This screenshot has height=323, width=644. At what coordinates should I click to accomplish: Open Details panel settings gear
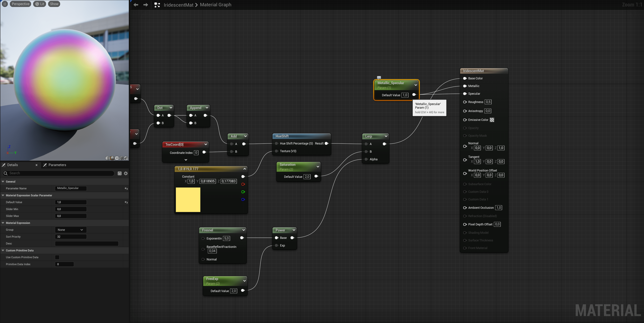pos(126,173)
